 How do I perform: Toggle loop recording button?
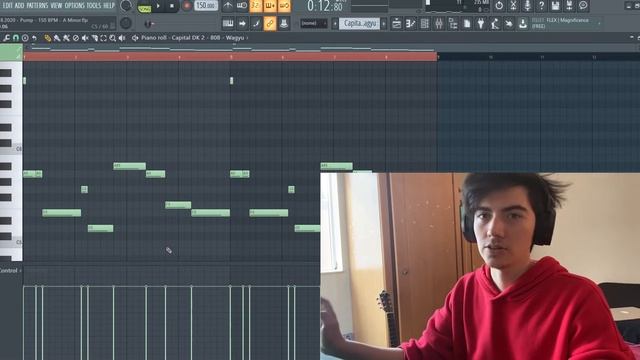point(284,6)
